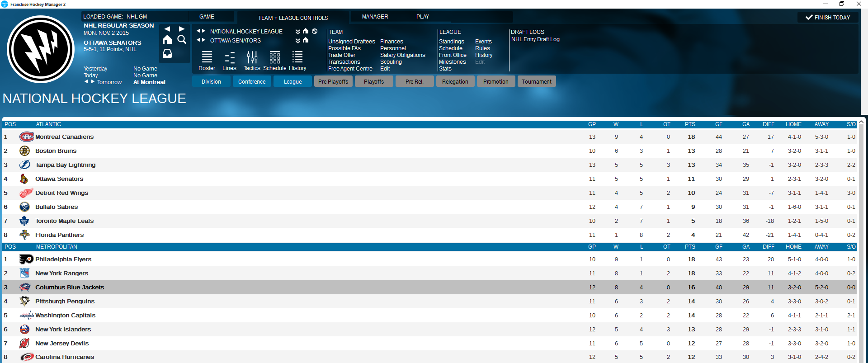This screenshot has width=868, height=363.
Task: Open the MANAGER menu tab
Action: 375,17
